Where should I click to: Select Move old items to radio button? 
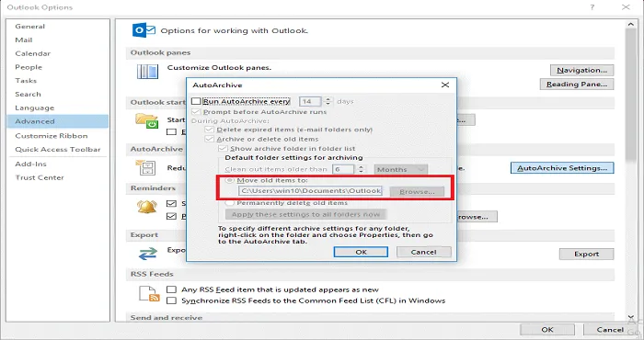(x=230, y=180)
